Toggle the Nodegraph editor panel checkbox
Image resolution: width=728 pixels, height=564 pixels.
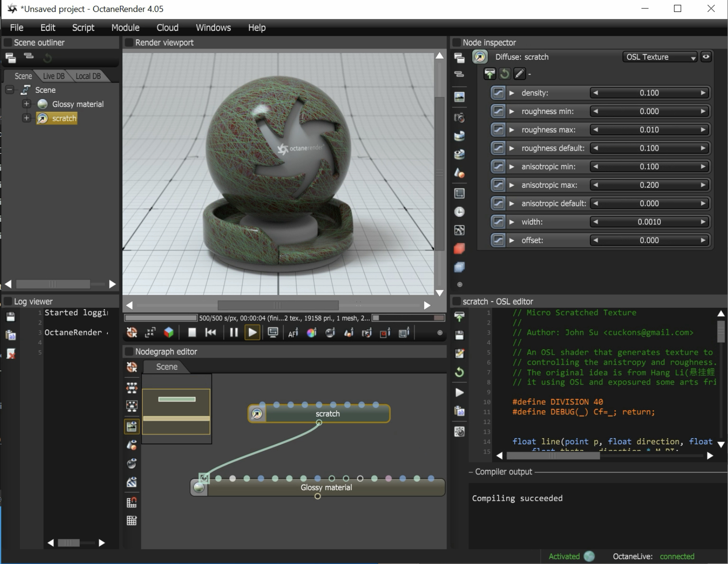pyautogui.click(x=129, y=352)
